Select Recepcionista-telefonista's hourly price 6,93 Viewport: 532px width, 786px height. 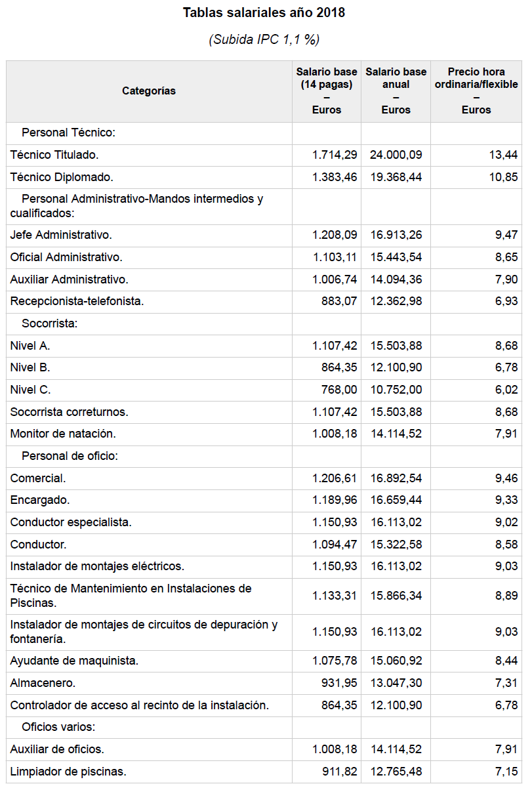[x=506, y=301]
